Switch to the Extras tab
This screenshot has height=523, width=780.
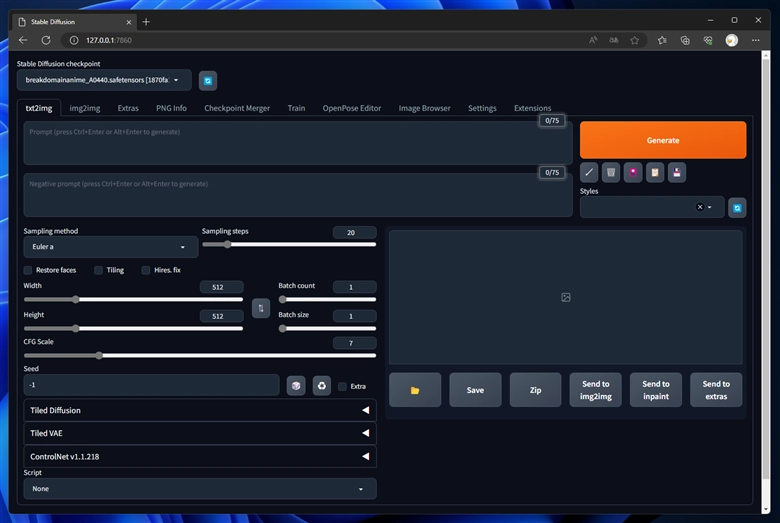click(x=128, y=108)
